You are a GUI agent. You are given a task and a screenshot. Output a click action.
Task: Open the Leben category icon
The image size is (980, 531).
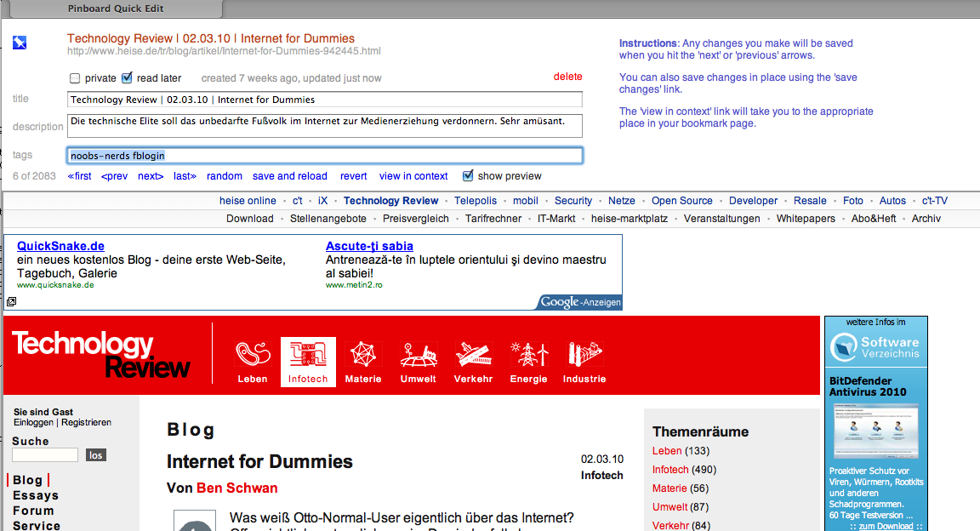(253, 362)
